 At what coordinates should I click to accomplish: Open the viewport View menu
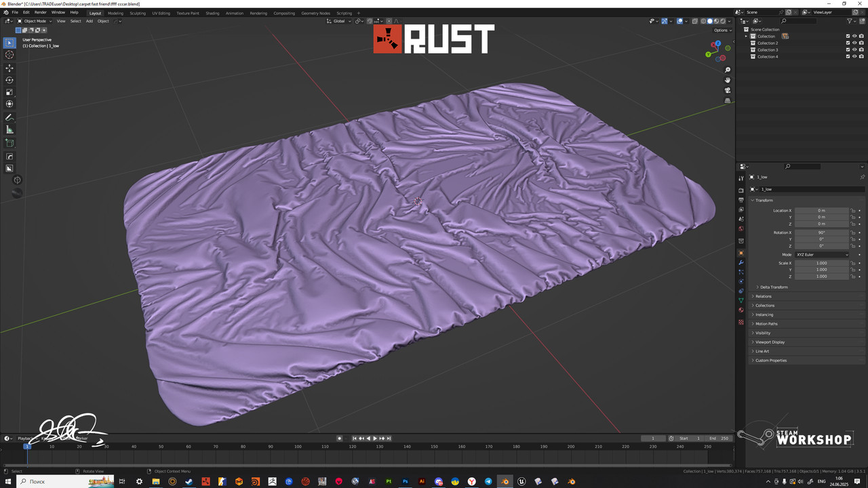(61, 21)
